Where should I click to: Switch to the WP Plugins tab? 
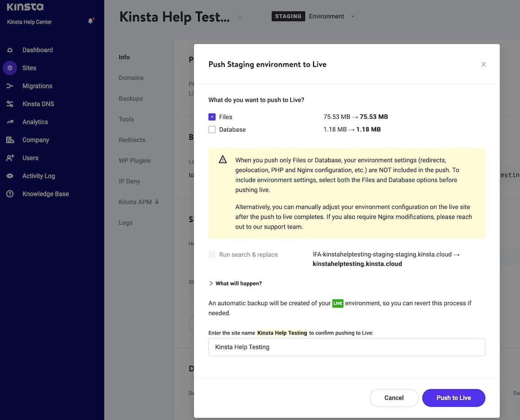click(135, 161)
